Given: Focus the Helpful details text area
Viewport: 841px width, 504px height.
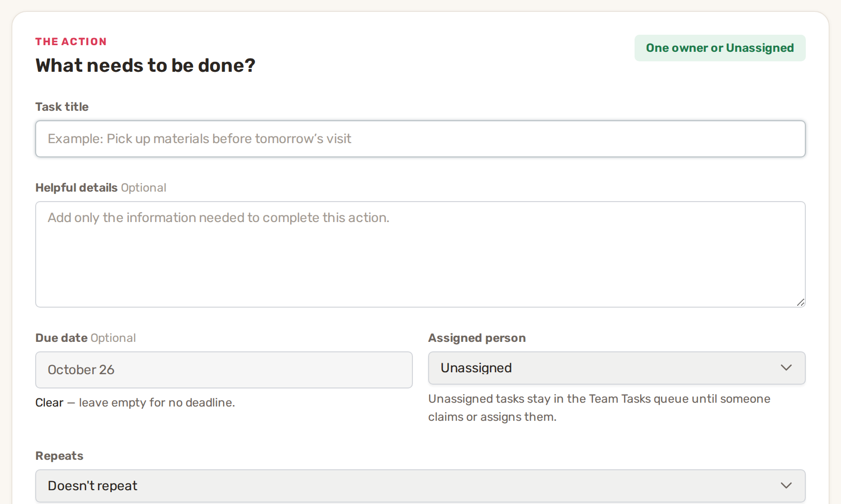Looking at the screenshot, I should [x=420, y=254].
